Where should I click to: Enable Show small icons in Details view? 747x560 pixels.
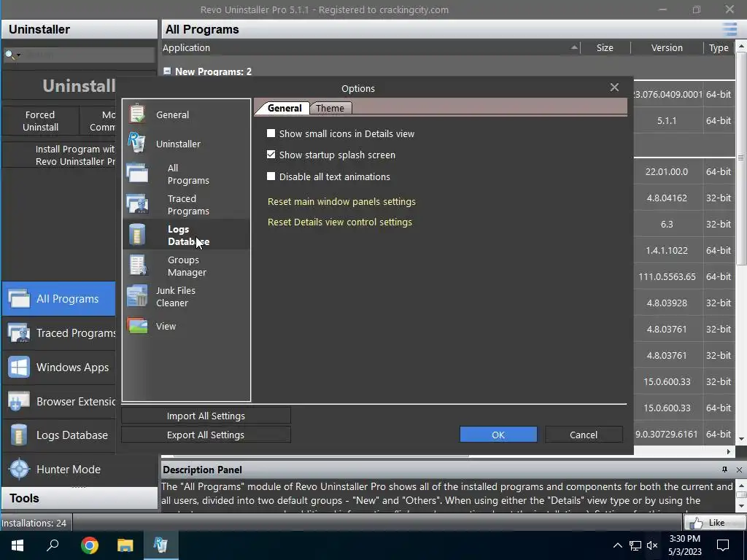pyautogui.click(x=271, y=134)
